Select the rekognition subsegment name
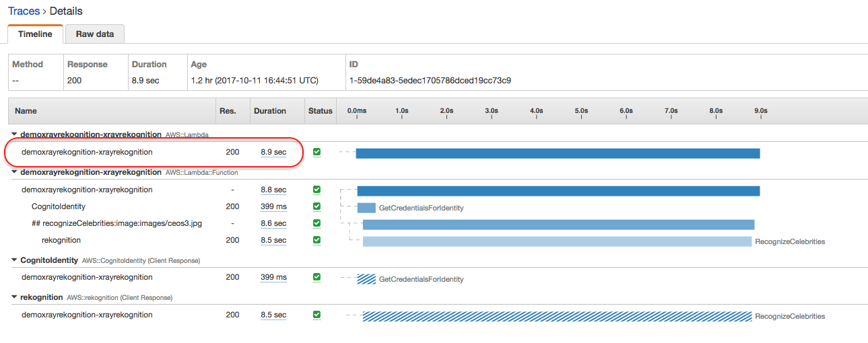Image resolution: width=868 pixels, height=343 pixels. coord(61,240)
